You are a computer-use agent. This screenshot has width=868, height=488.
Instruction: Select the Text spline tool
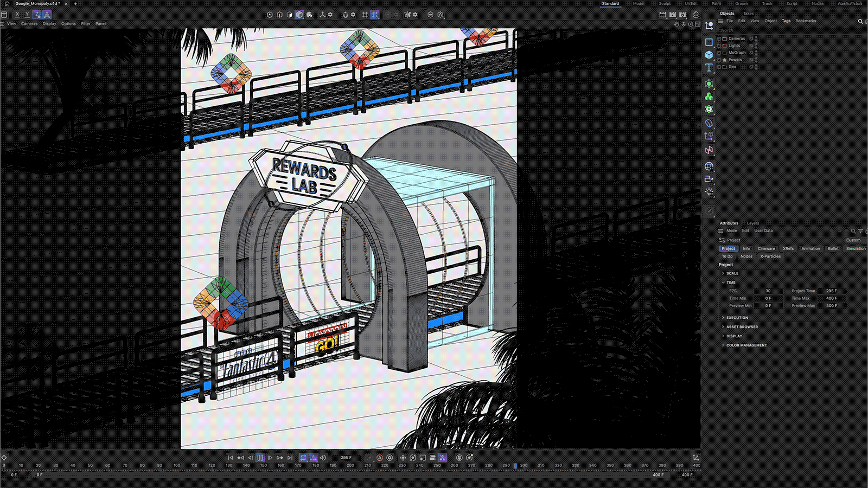tap(709, 68)
